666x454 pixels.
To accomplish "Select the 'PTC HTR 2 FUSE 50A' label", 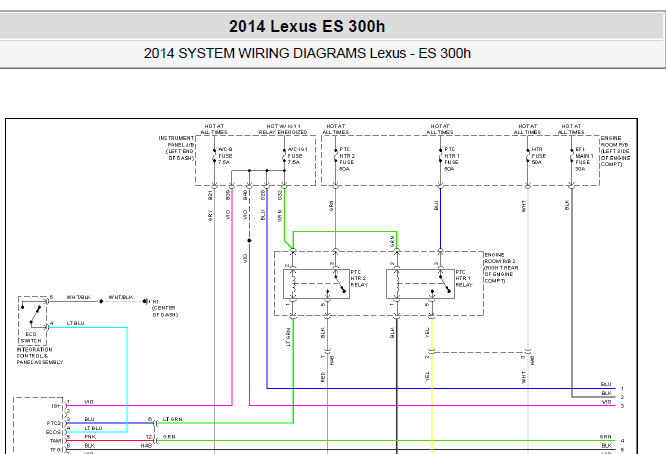I will coord(347,159).
